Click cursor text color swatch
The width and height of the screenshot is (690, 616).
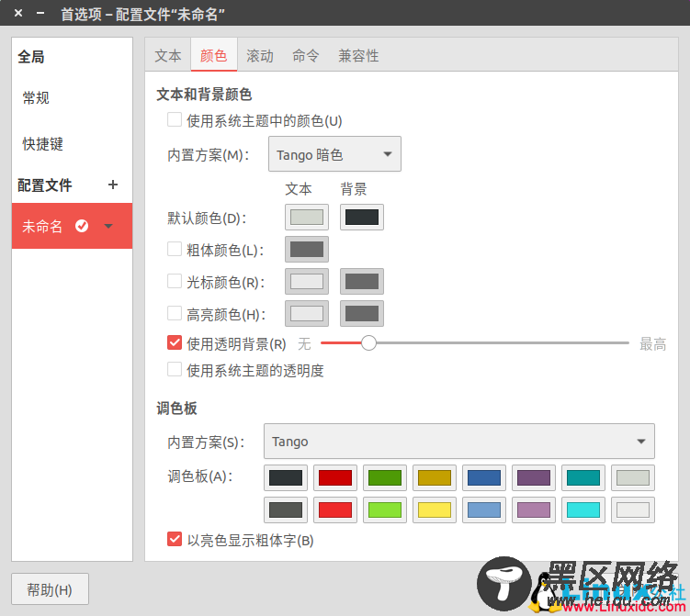tap(307, 282)
